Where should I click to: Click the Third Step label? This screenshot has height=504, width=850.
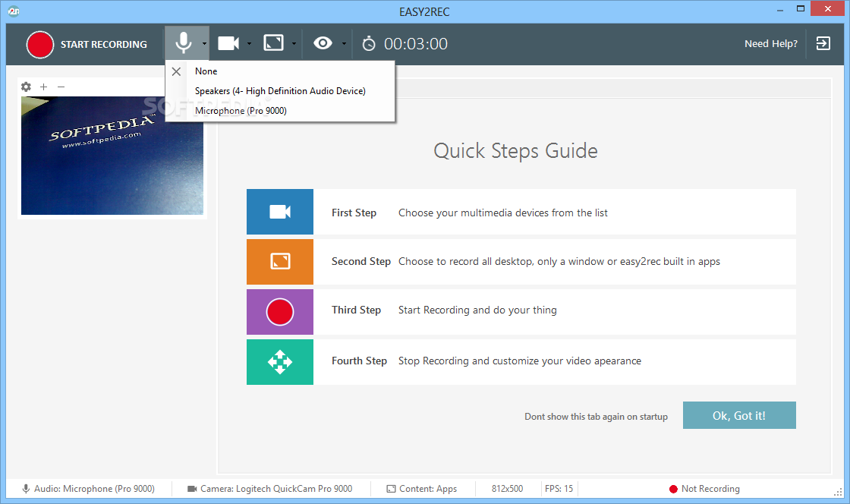[x=356, y=310]
